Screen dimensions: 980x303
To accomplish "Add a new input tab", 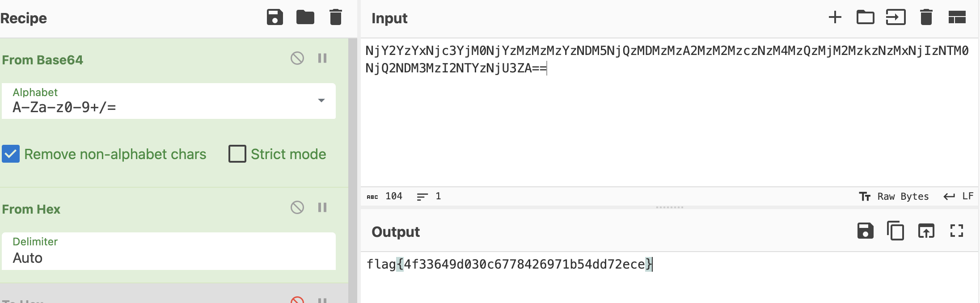I will tap(835, 17).
